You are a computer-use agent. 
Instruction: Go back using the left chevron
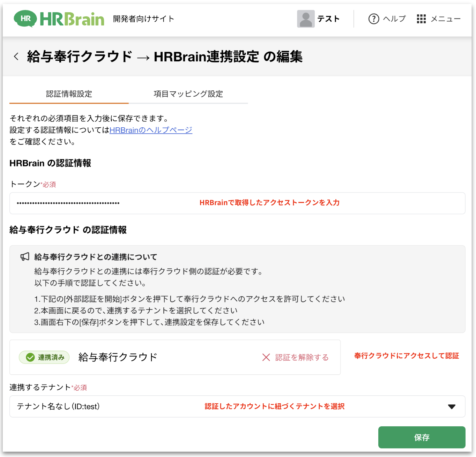coord(16,57)
